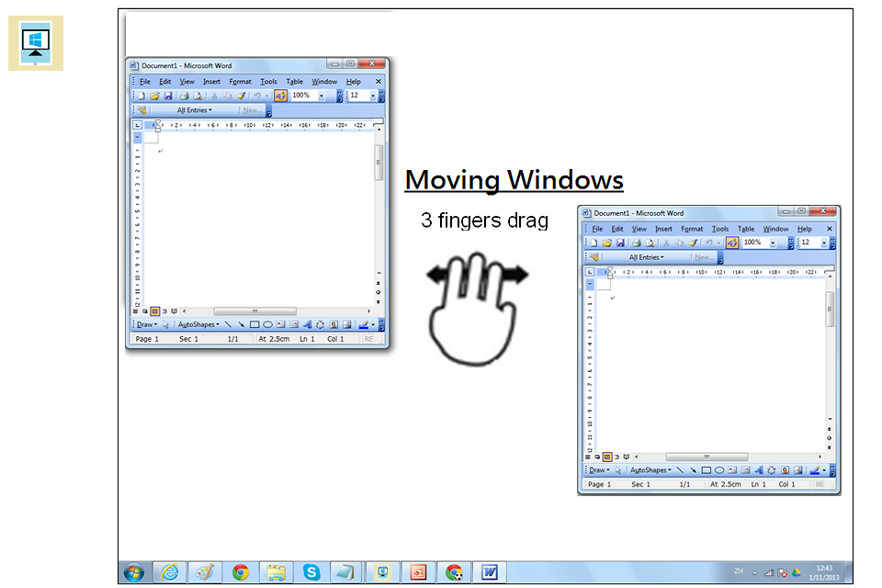Toggle Document Map button in right Word window

732,243
